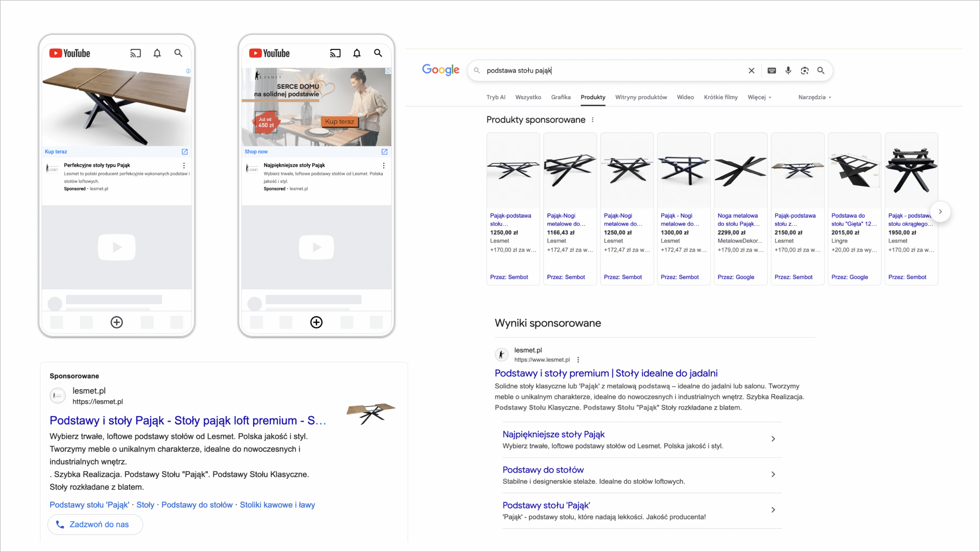Viewport: 980px width, 552px height.
Task: Tap notifications bell in right YouTube phone
Action: [x=356, y=53]
